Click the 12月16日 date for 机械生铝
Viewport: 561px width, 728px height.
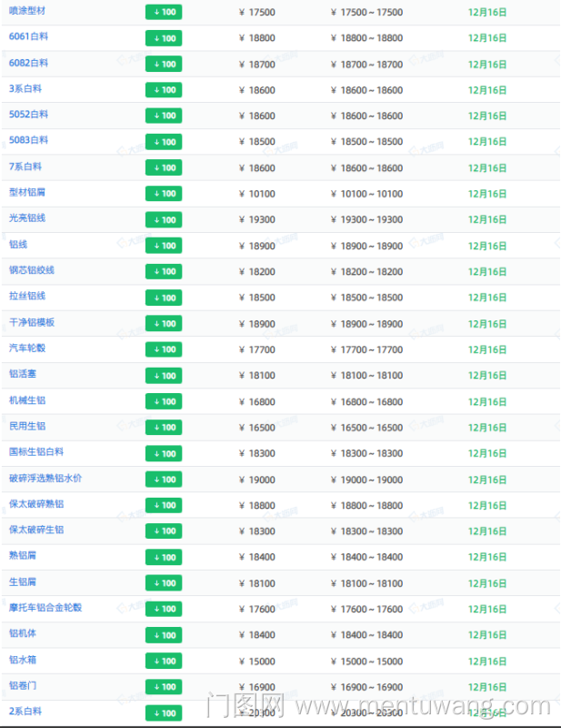coord(487,401)
